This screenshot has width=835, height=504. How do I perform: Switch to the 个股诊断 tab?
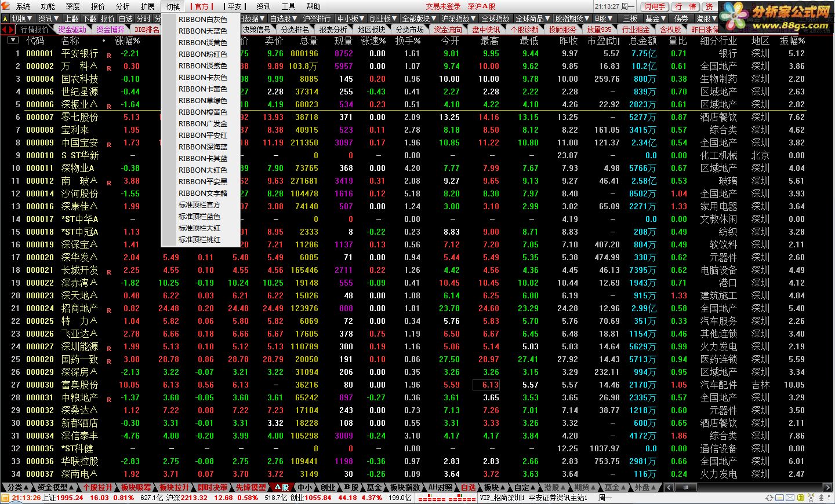[x=525, y=30]
